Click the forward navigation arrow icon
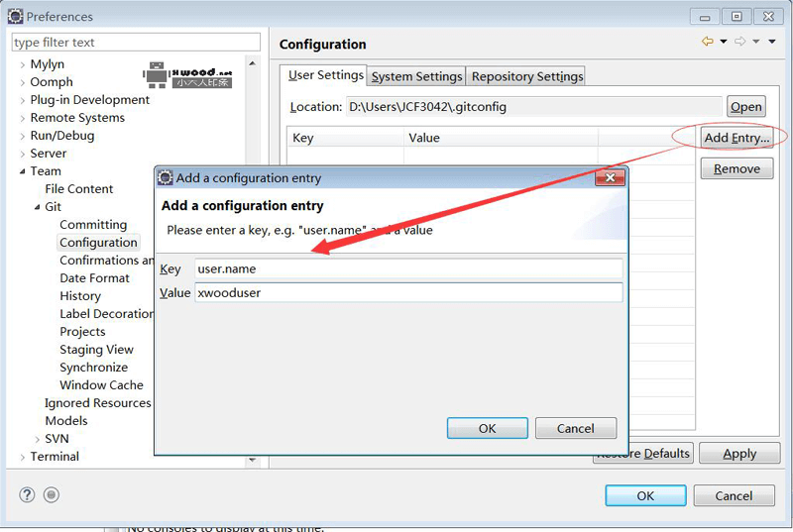This screenshot has width=793, height=532. coord(739,42)
